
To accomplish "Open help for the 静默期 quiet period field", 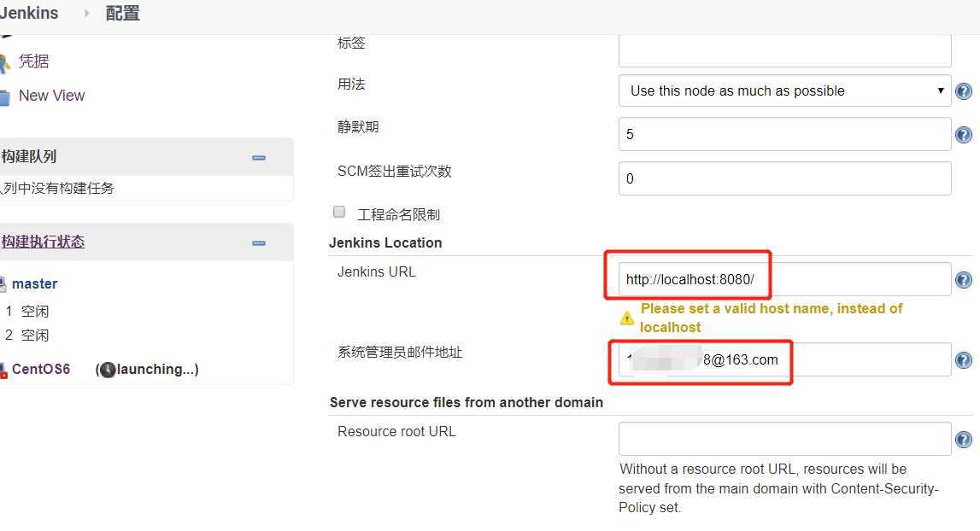I will click(x=964, y=135).
